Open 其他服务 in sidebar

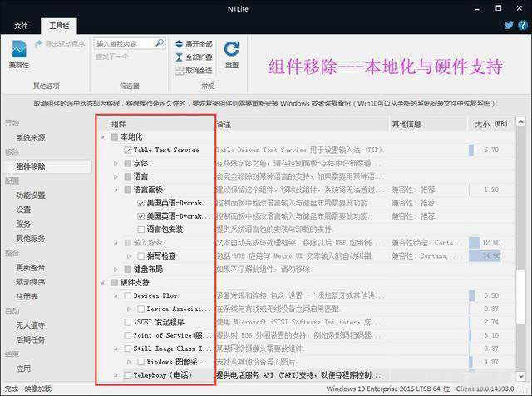pos(31,239)
